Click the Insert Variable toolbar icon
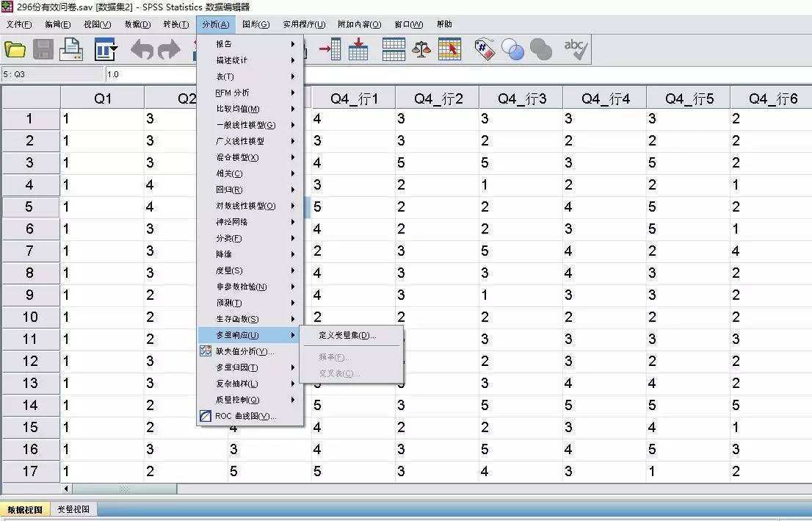 tap(358, 50)
